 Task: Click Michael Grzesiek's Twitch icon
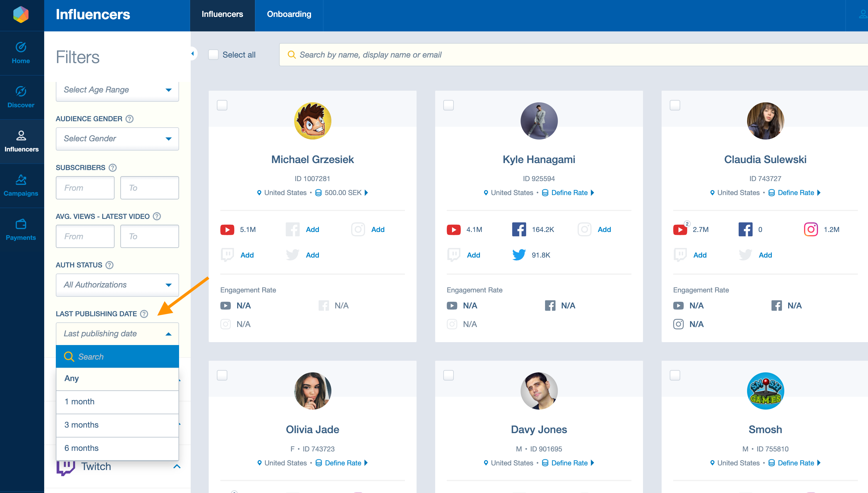click(x=227, y=255)
